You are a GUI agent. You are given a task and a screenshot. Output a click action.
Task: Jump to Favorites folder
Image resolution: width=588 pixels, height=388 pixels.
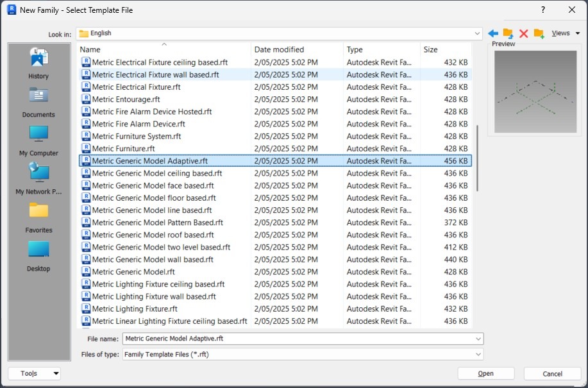[38, 217]
